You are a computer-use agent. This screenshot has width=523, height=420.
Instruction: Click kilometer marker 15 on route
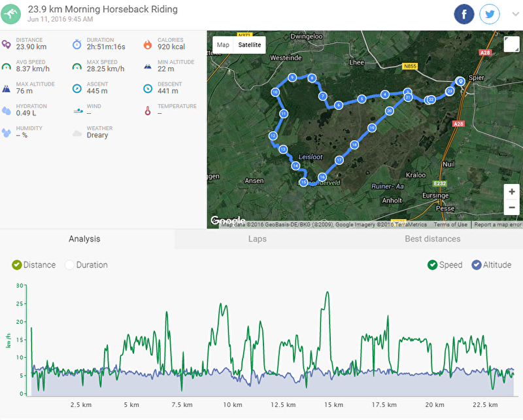point(303,182)
